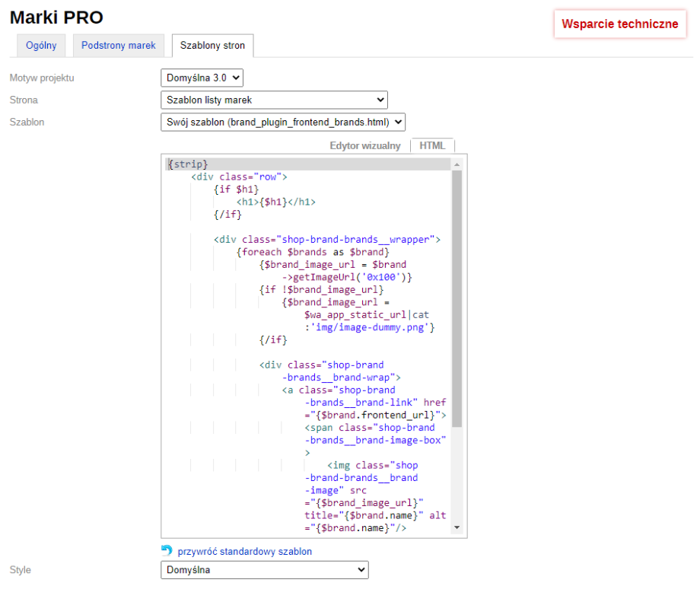The width and height of the screenshot is (700, 602).
Task: Switch to the Ogólny tab
Action: [41, 46]
